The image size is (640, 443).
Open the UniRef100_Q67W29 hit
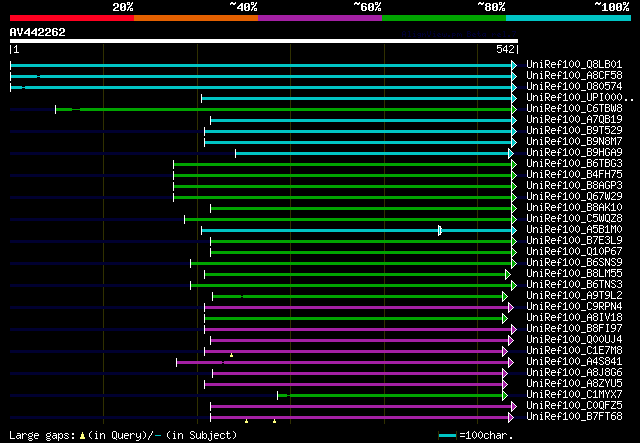pyautogui.click(x=574, y=197)
